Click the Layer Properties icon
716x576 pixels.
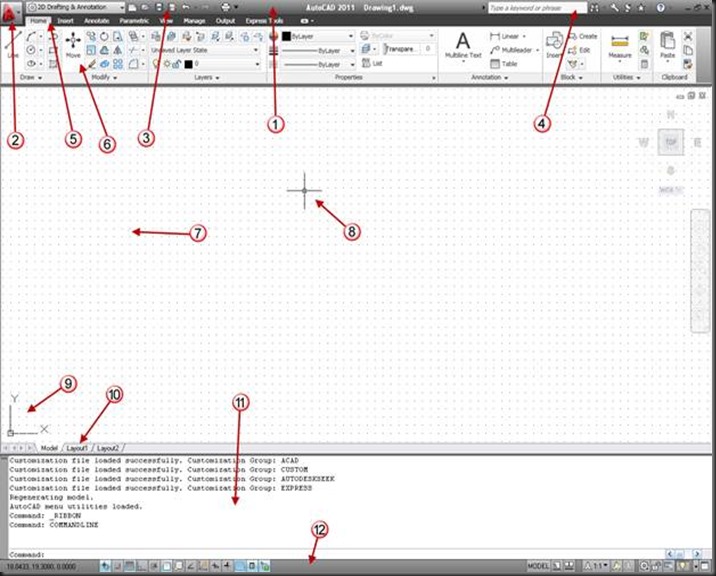point(156,37)
